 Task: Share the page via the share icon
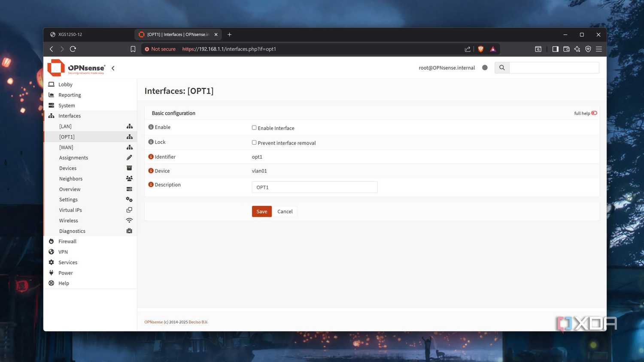468,49
